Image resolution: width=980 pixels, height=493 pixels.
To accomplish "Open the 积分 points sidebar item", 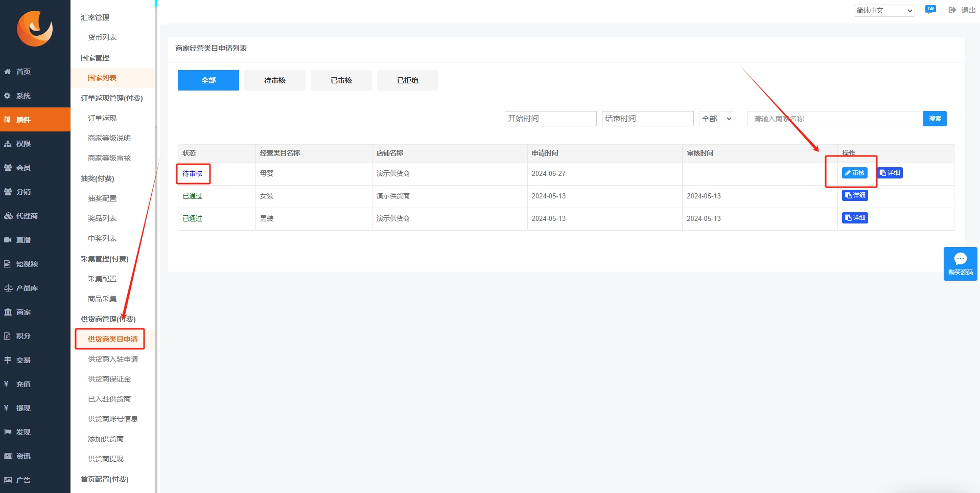I will tap(35, 336).
